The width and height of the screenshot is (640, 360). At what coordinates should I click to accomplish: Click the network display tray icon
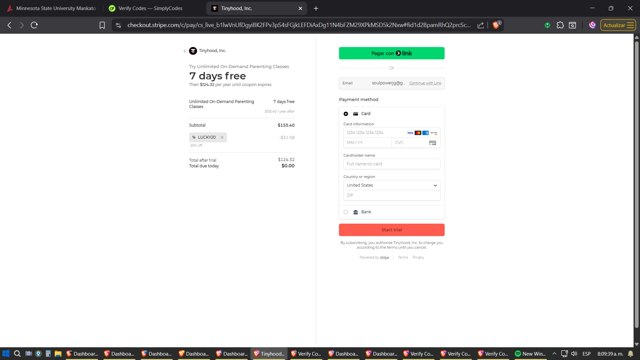pyautogui.click(x=564, y=354)
